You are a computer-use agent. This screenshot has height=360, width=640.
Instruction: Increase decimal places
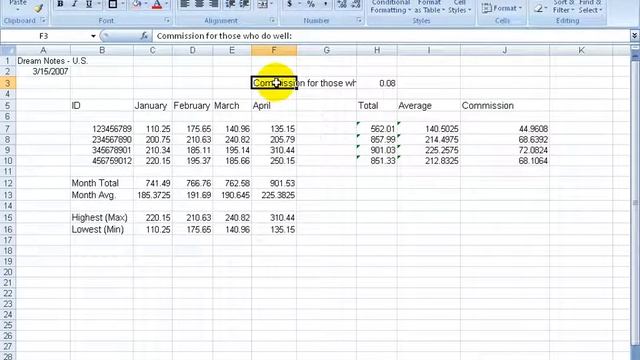pyautogui.click(x=342, y=4)
